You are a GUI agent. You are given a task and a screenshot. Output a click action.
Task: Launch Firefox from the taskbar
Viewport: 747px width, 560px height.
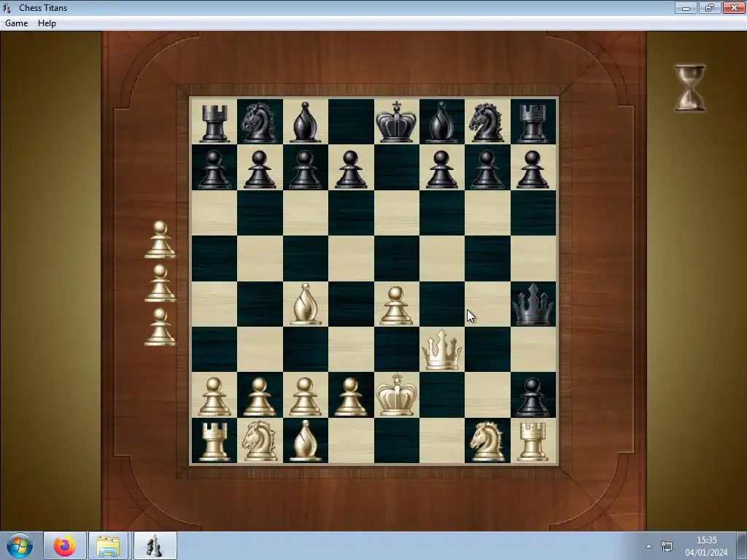(65, 545)
